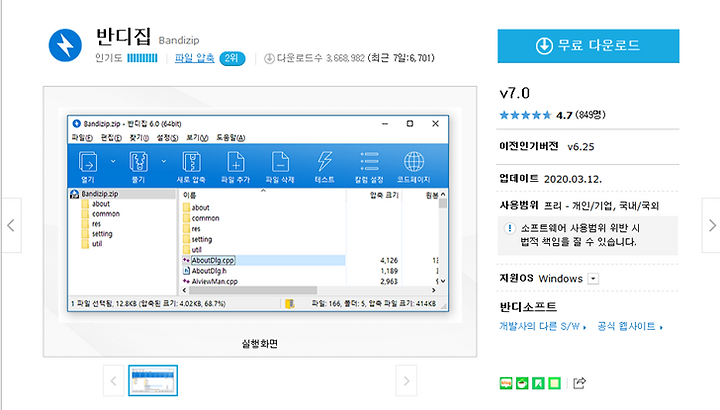Screen dimensions: 720x410
Task: Click the blue Bandizip lightning logo
Action: pyautogui.click(x=65, y=45)
